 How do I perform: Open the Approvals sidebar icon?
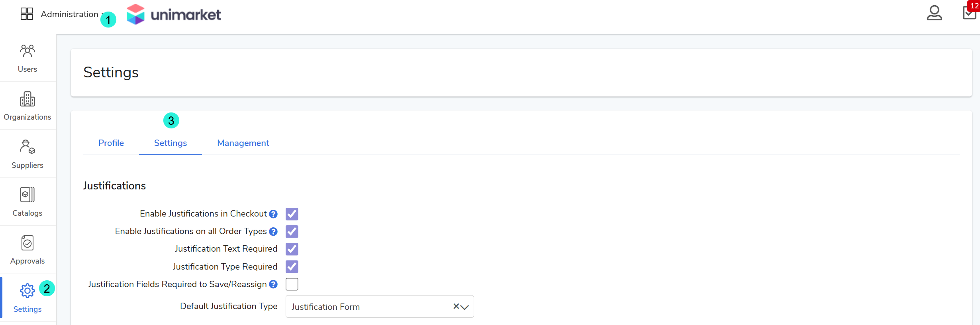[27, 243]
